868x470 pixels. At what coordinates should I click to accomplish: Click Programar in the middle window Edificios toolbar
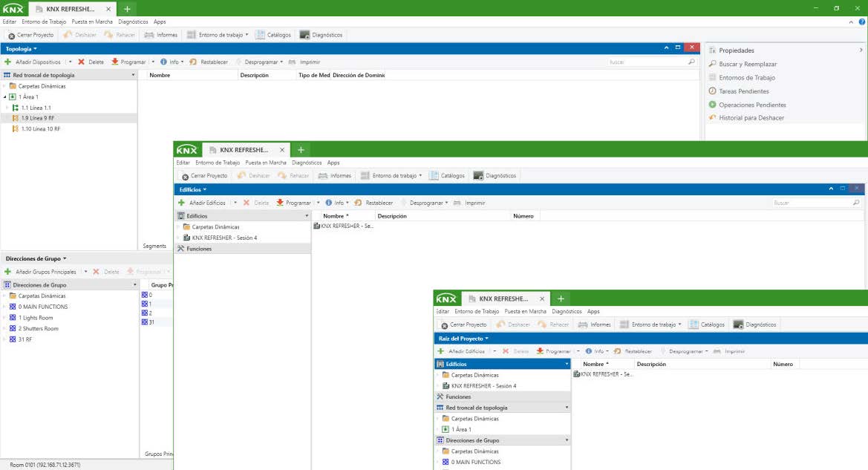click(x=294, y=203)
